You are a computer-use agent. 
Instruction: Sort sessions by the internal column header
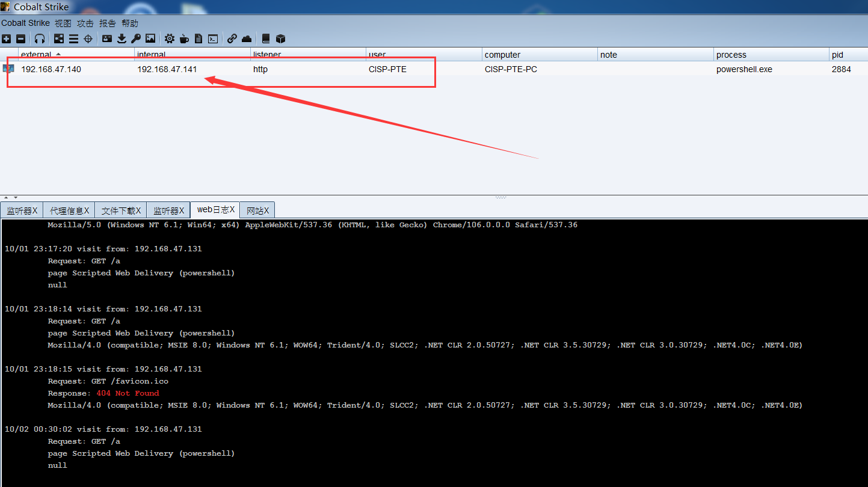[x=192, y=54]
